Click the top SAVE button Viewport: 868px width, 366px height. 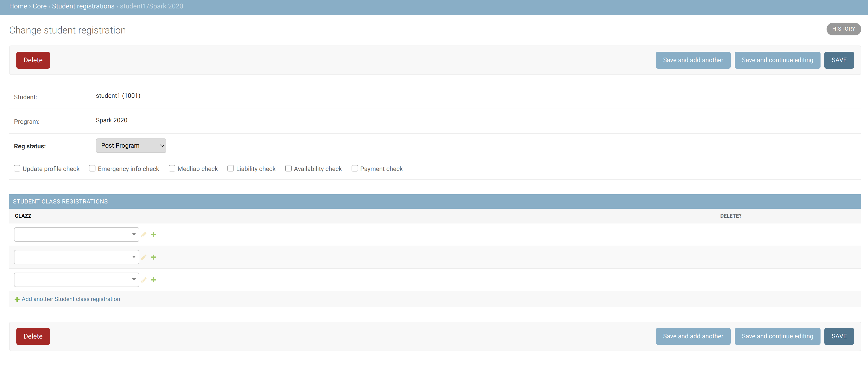pos(839,60)
